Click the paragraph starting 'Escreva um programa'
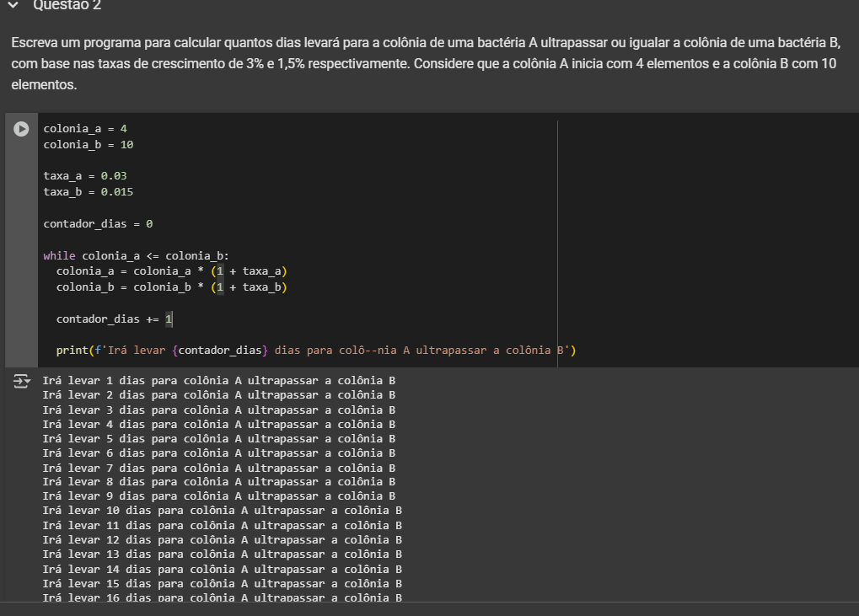Image resolution: width=859 pixels, height=616 pixels. click(x=426, y=63)
